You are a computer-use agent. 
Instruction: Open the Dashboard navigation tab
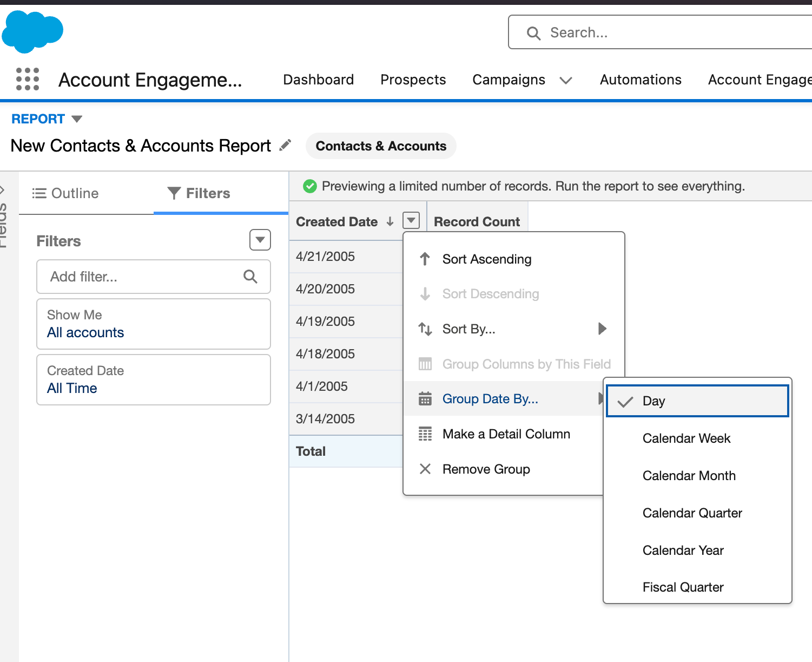pyautogui.click(x=319, y=80)
